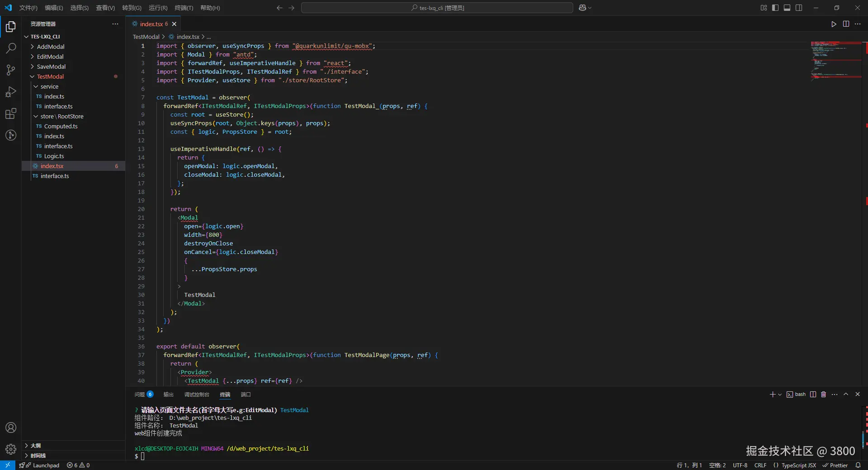
Task: Open the Search view in activity bar
Action: [11, 48]
